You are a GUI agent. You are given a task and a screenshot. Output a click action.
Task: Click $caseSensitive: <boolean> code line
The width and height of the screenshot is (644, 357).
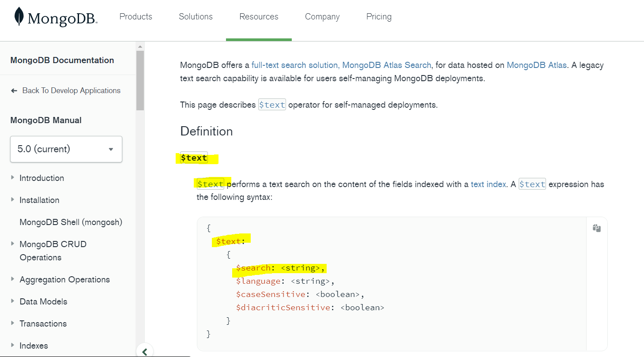301,294
